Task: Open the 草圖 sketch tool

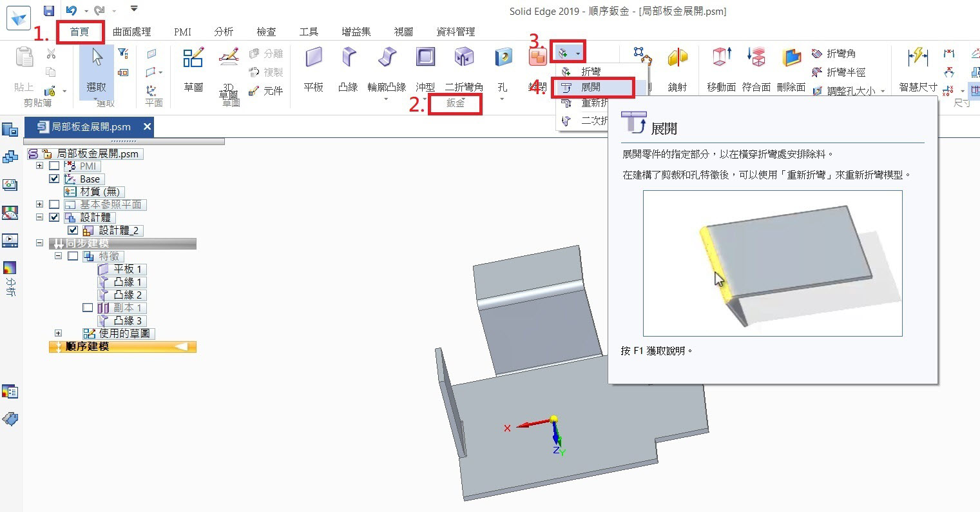Action: coord(193,57)
